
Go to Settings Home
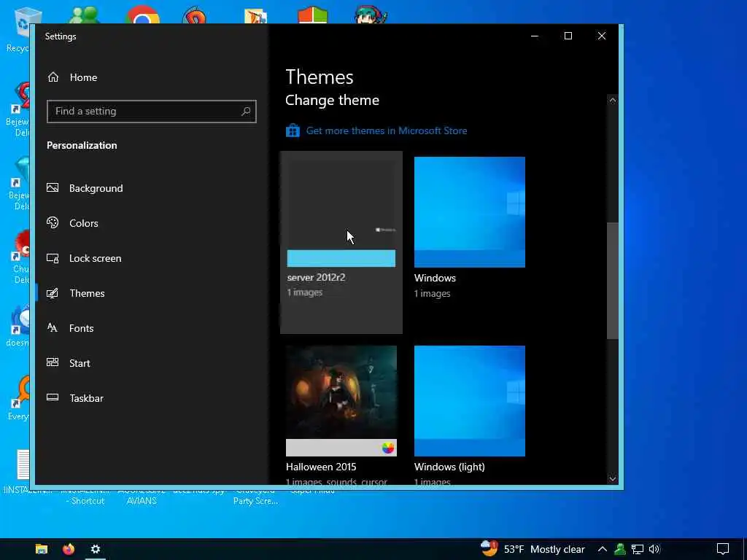[x=72, y=77]
